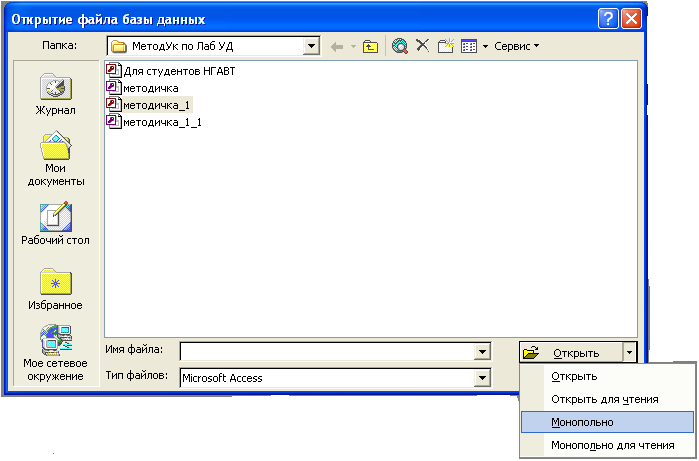Open the Search the Web icon
The height and width of the screenshot is (461, 699).
(x=400, y=46)
